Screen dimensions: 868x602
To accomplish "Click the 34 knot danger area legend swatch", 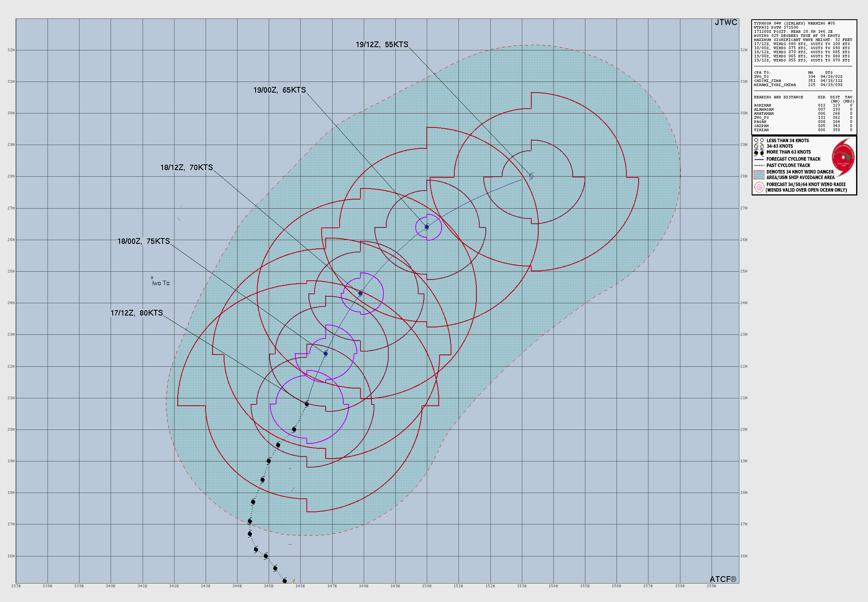I will [759, 175].
